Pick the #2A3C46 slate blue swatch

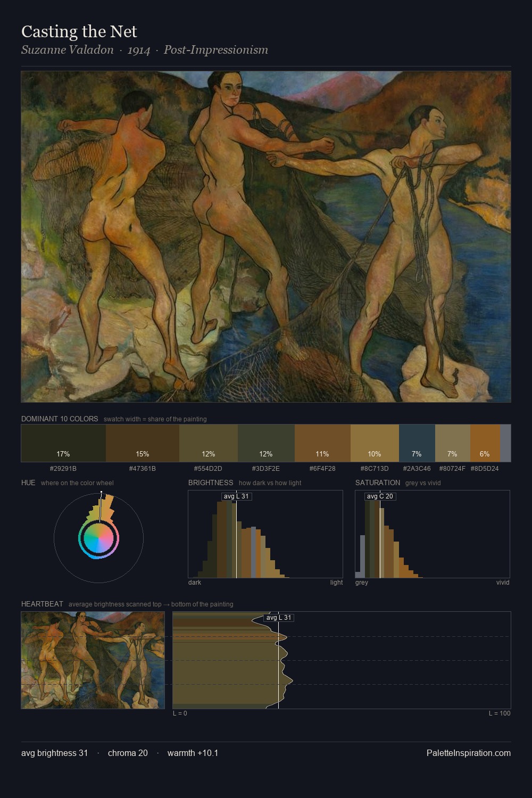coord(417,443)
